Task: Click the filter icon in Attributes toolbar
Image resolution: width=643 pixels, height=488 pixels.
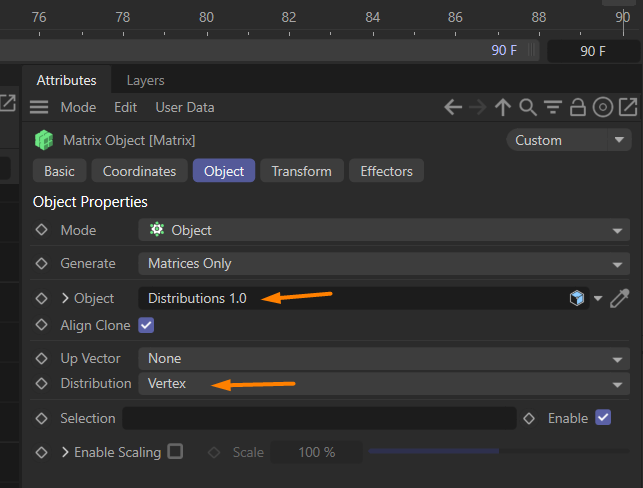Action: click(553, 107)
